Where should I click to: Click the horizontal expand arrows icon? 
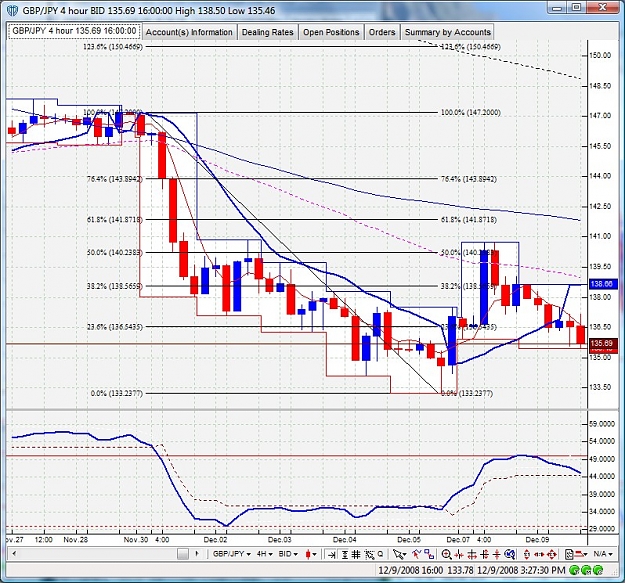pyautogui.click(x=472, y=554)
